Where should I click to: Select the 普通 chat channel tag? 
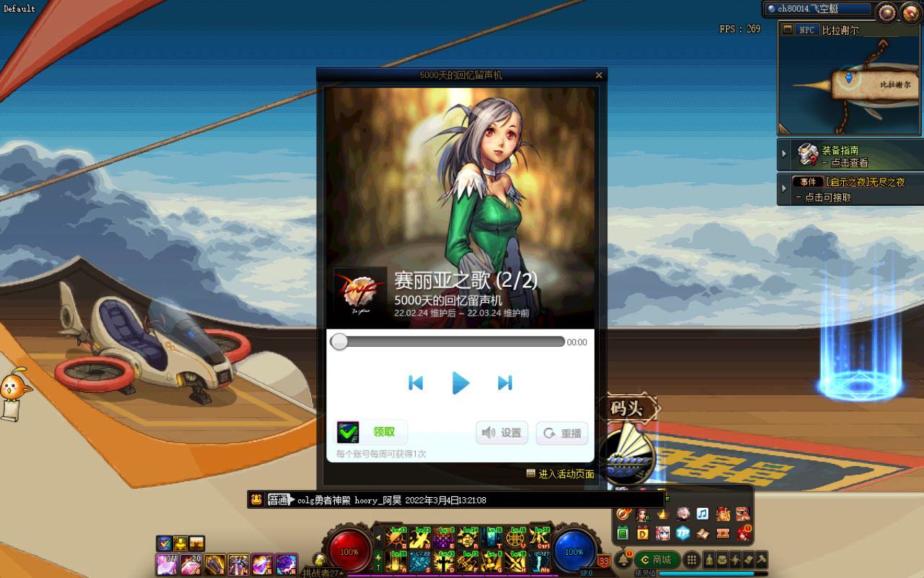coord(279,500)
